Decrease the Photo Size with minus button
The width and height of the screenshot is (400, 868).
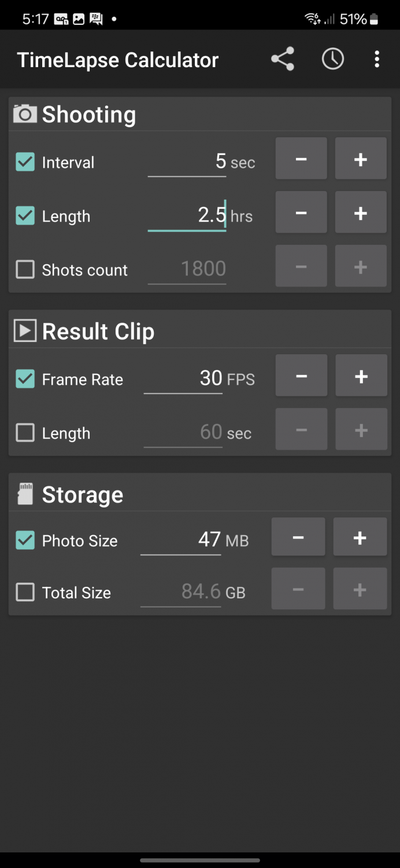(298, 536)
